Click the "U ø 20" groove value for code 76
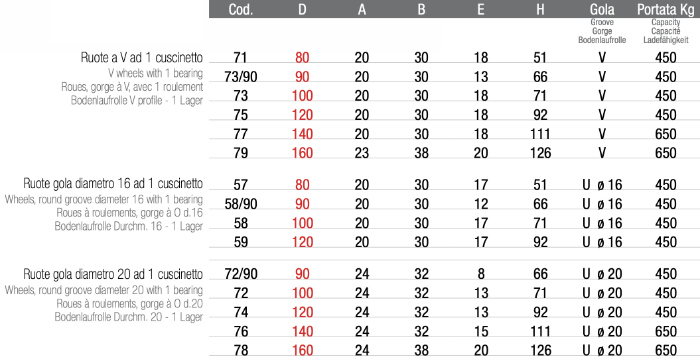700x361 pixels. [x=602, y=331]
